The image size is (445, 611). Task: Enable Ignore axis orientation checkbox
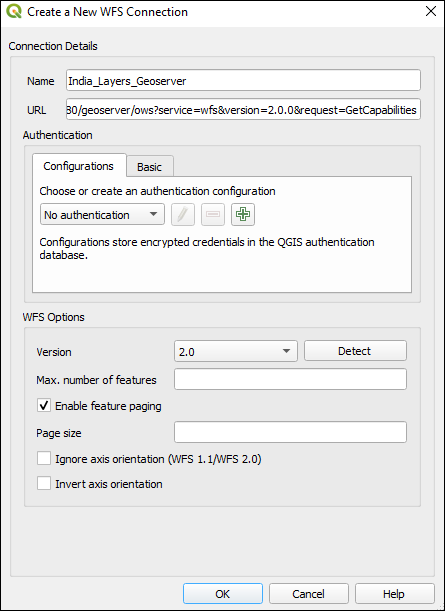tap(44, 458)
